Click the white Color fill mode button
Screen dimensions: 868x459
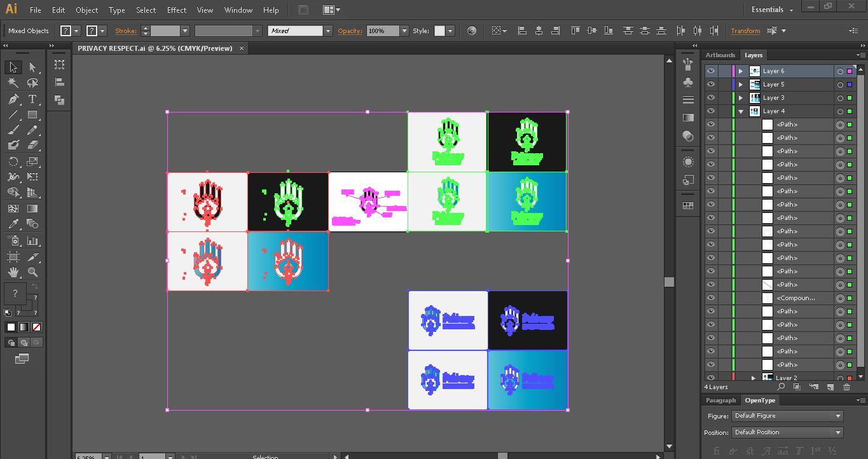click(11, 327)
